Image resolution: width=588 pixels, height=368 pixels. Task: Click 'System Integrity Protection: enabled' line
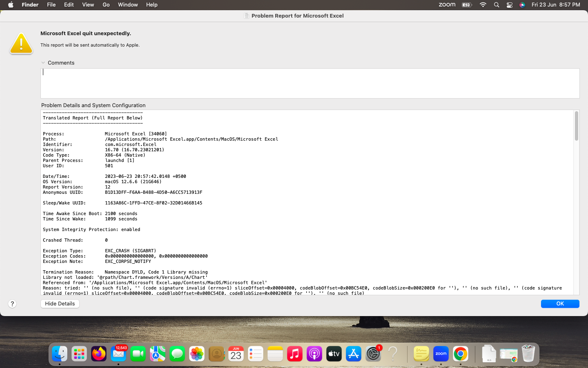coord(91,229)
